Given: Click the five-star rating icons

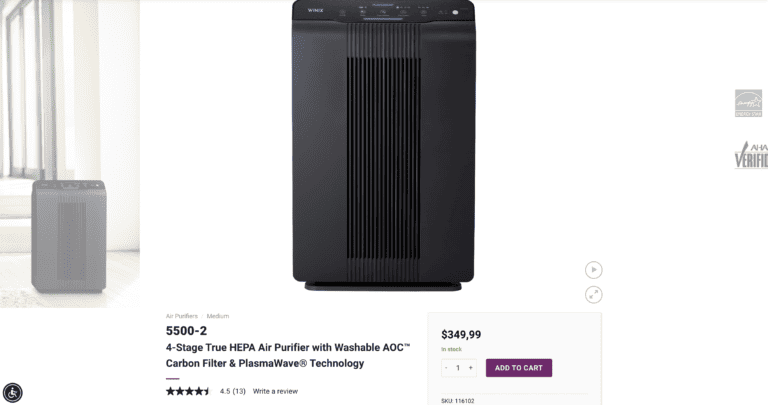Looking at the screenshot, I should (x=188, y=391).
